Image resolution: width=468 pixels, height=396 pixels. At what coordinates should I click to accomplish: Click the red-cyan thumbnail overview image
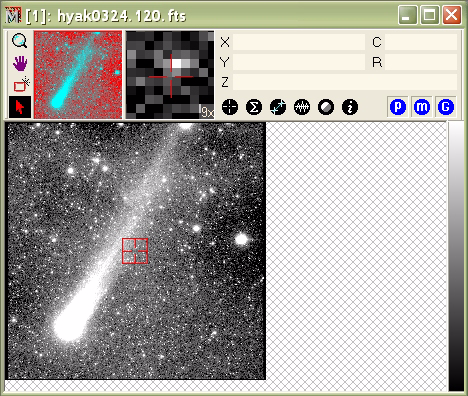(x=78, y=75)
